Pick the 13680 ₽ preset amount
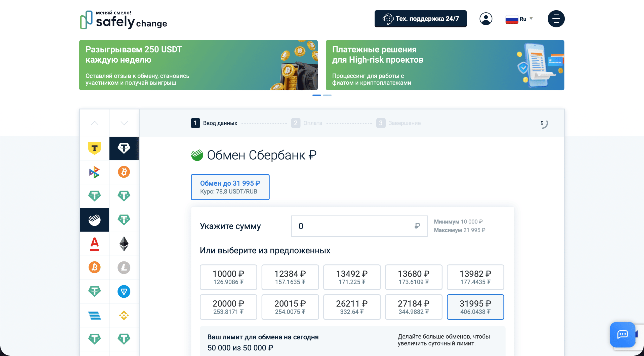The width and height of the screenshot is (644, 356). pos(414,277)
